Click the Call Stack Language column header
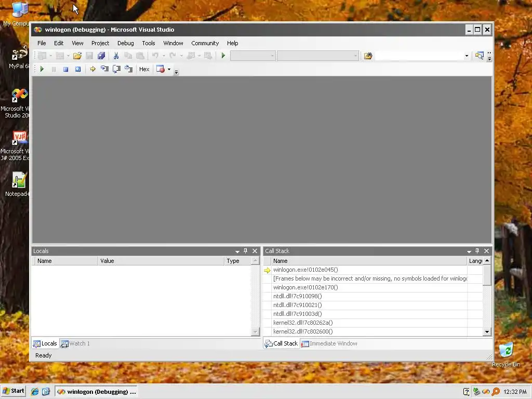532x399 pixels. coord(475,261)
